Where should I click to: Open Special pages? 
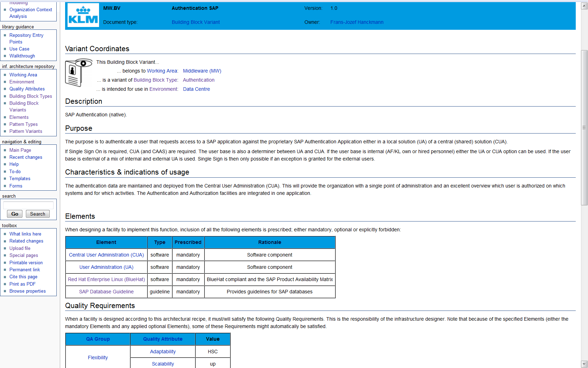point(23,255)
